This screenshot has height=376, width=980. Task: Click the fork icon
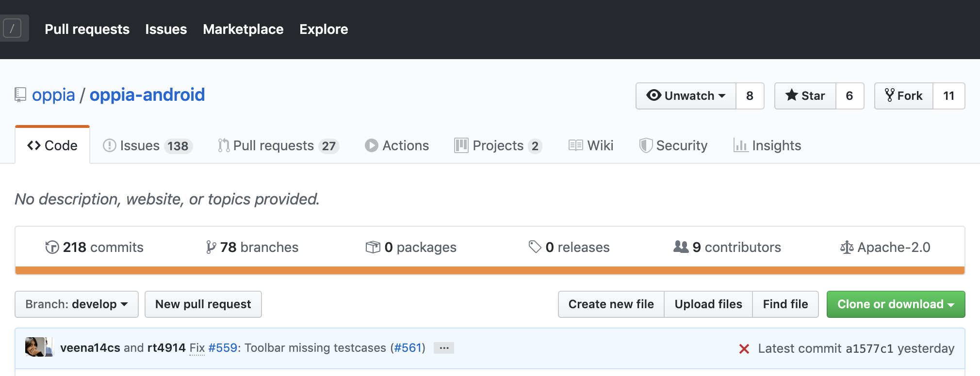890,95
